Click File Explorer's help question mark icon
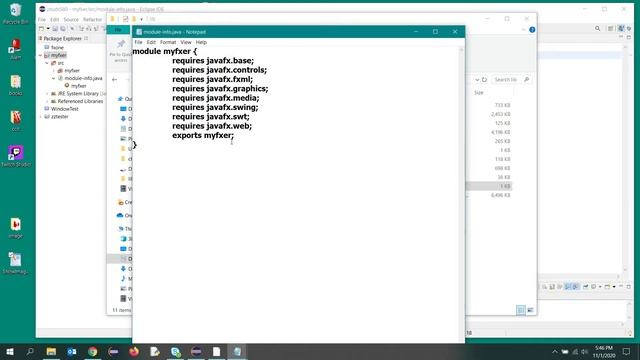This screenshot has height=360, width=640. pos(532,30)
